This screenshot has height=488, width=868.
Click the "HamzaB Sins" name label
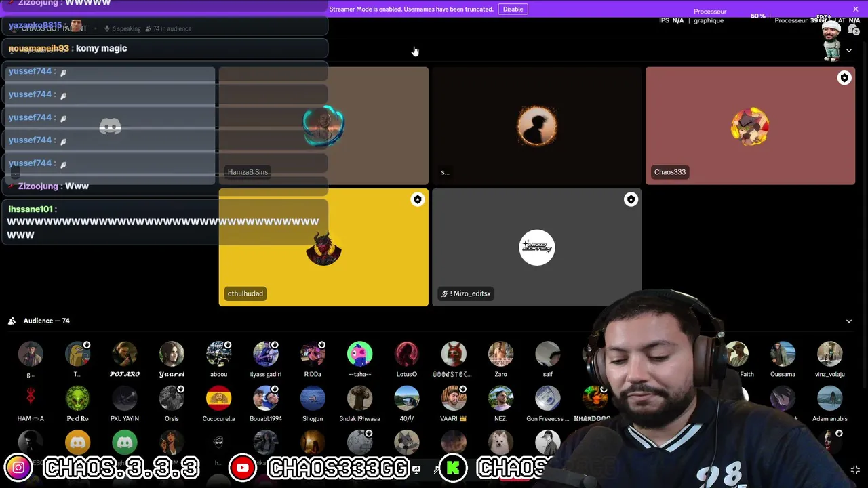click(248, 172)
